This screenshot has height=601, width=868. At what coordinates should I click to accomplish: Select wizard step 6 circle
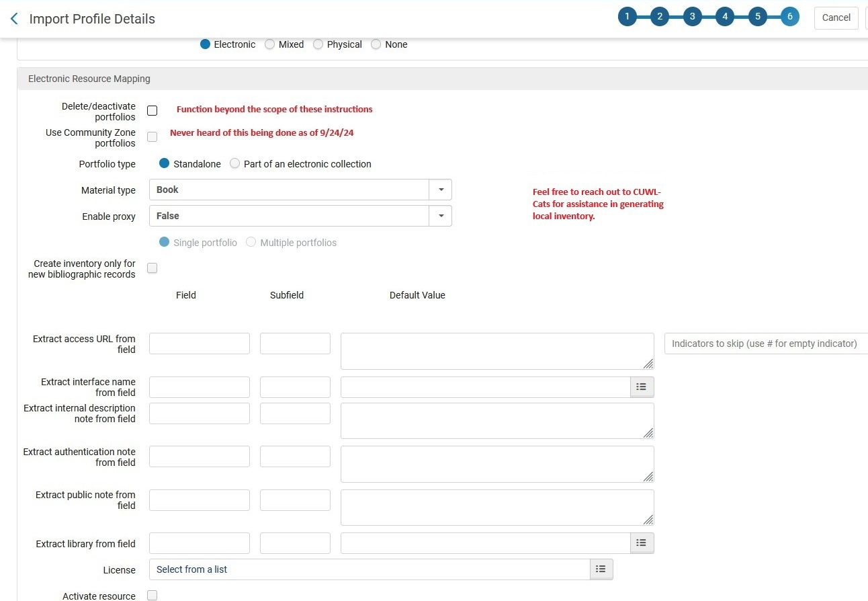pyautogui.click(x=790, y=17)
